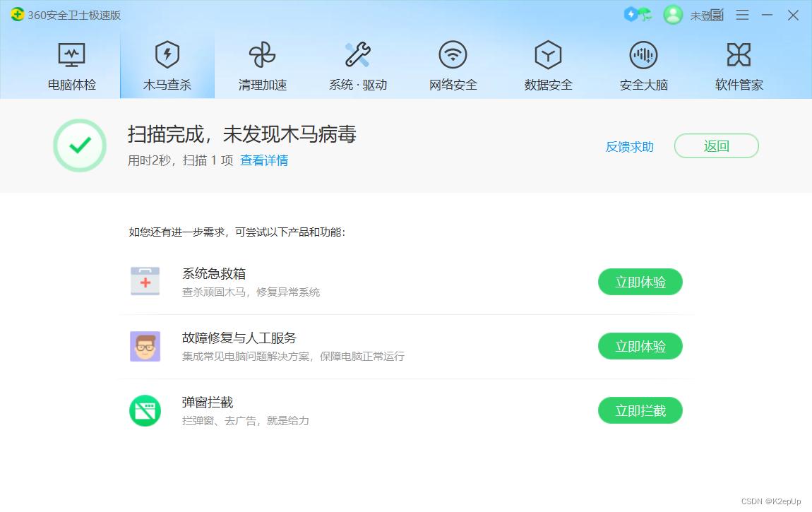
Task: Click the 立即拦截 button
Action: click(x=640, y=410)
